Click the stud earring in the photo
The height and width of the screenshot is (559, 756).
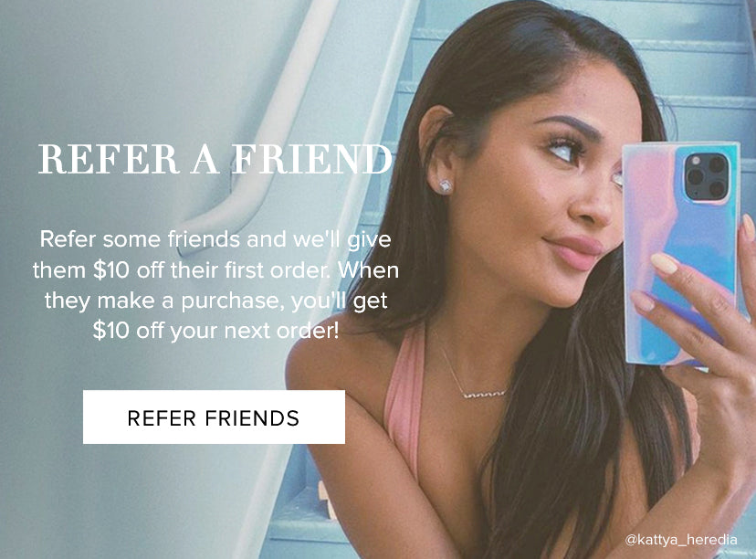(446, 186)
